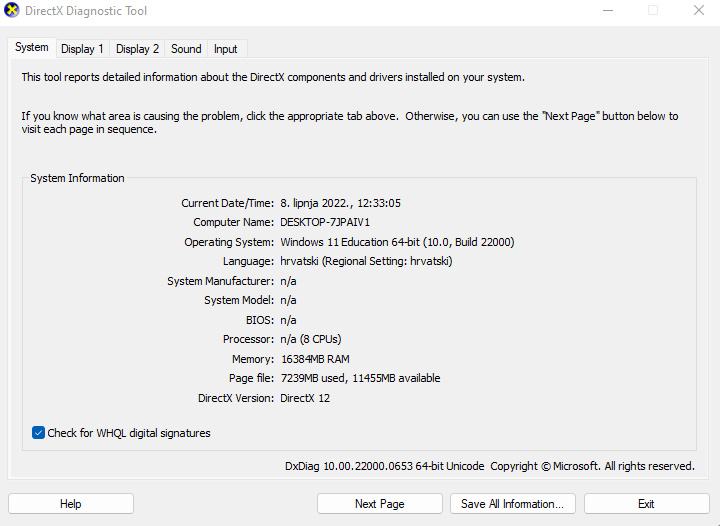Click the Operating System value text
Viewport: 720px width, 526px height.
pyautogui.click(x=397, y=242)
